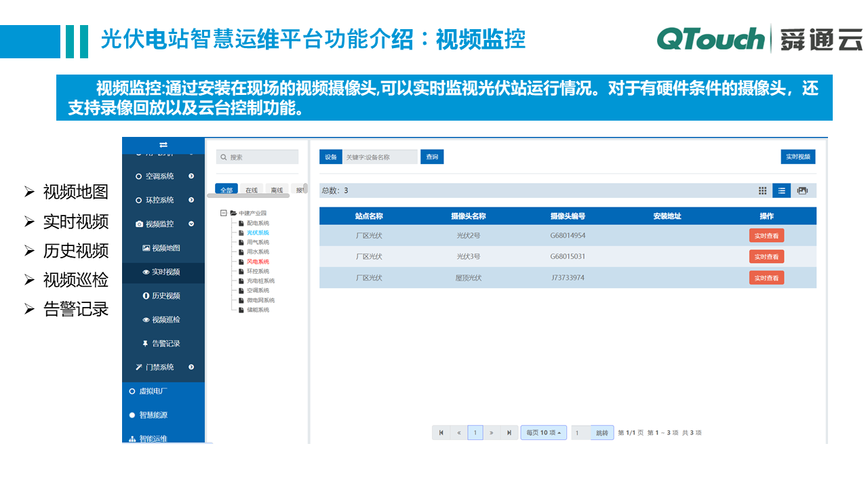The image size is (868, 488).
Task: Click the 查询 search button
Action: [x=432, y=157]
